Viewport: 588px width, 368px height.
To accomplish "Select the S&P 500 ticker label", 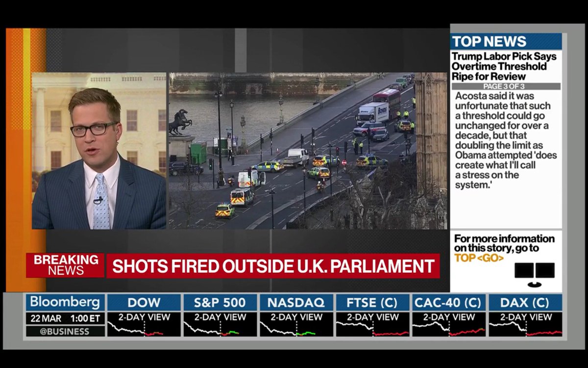I will tap(220, 302).
